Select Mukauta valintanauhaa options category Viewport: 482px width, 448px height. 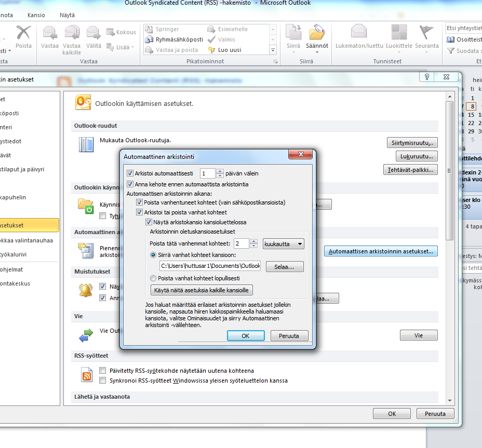(29, 240)
